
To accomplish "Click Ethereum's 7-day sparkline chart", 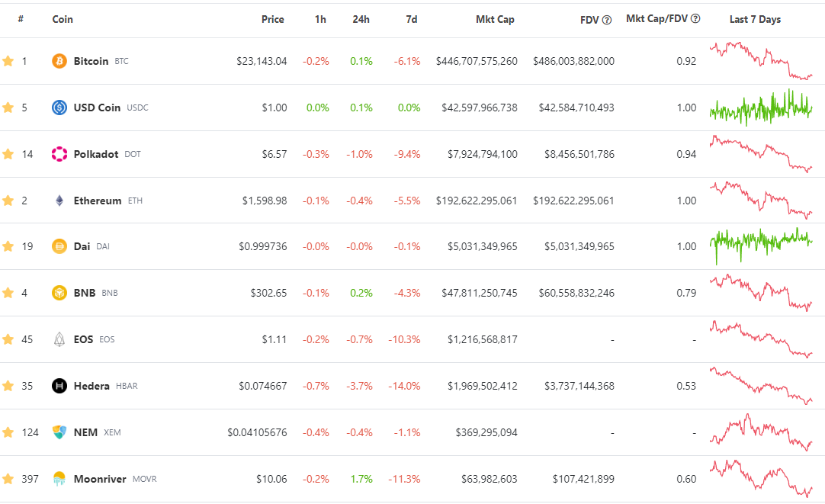I will tap(761, 201).
